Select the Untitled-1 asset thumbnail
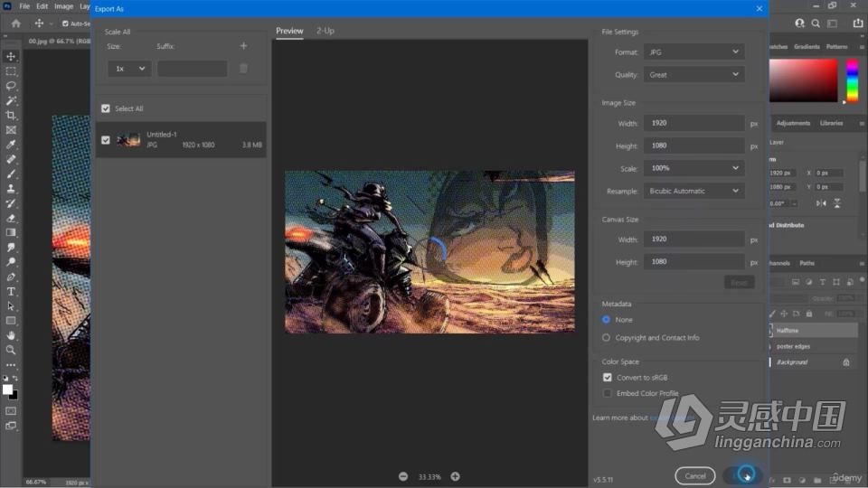 127,140
